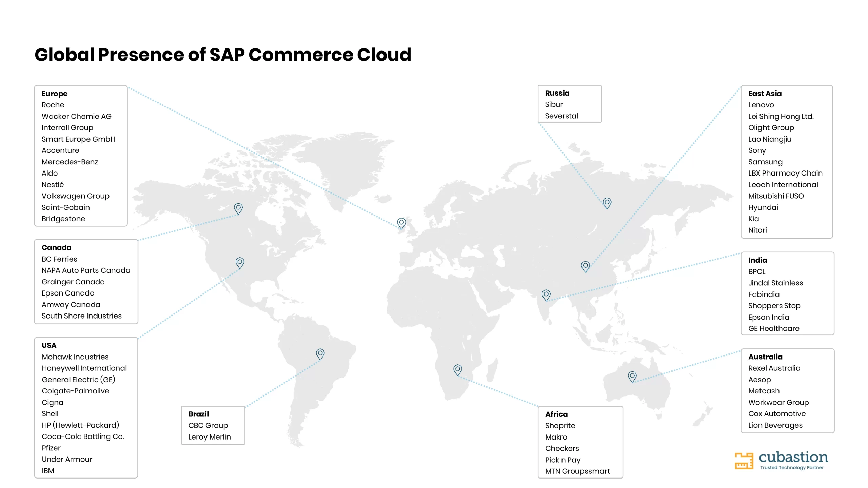The width and height of the screenshot is (868, 488).
Task: Select Pick n Pay
Action: point(563,460)
